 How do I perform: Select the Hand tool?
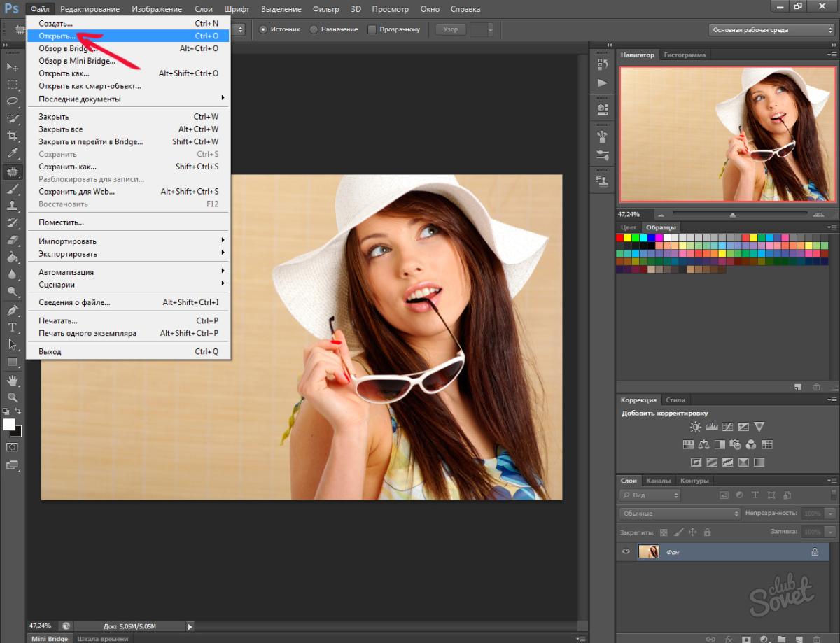coord(12,380)
